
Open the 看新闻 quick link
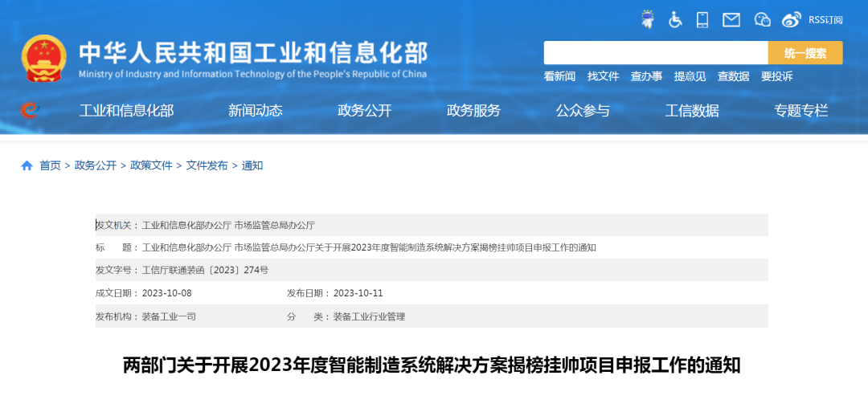(559, 76)
